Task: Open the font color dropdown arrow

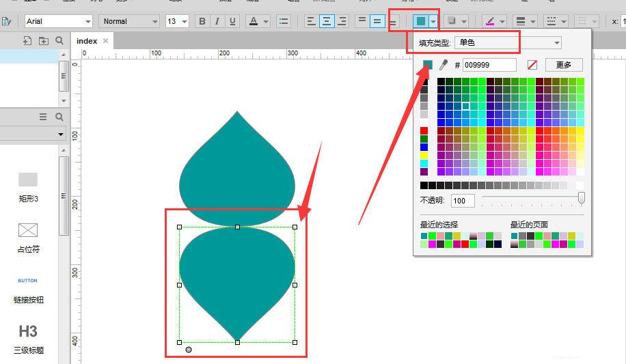Action: pos(266,22)
